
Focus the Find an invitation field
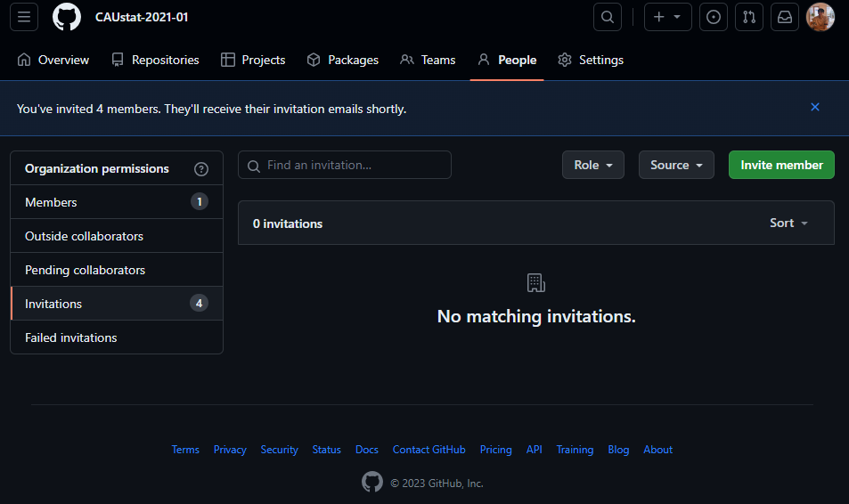click(345, 165)
